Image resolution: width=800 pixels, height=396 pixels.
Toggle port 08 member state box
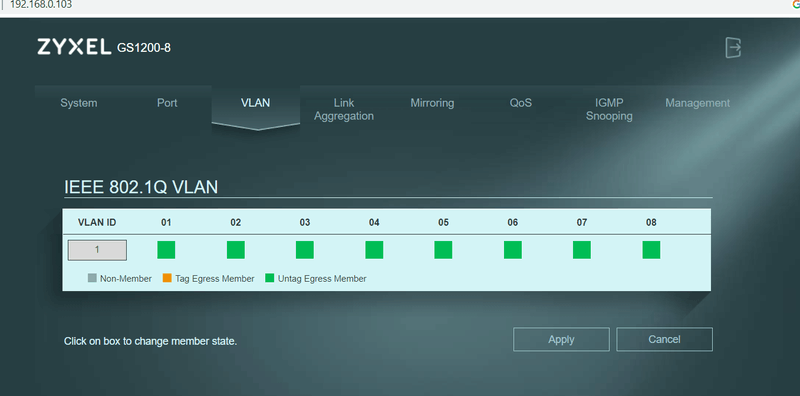(651, 250)
